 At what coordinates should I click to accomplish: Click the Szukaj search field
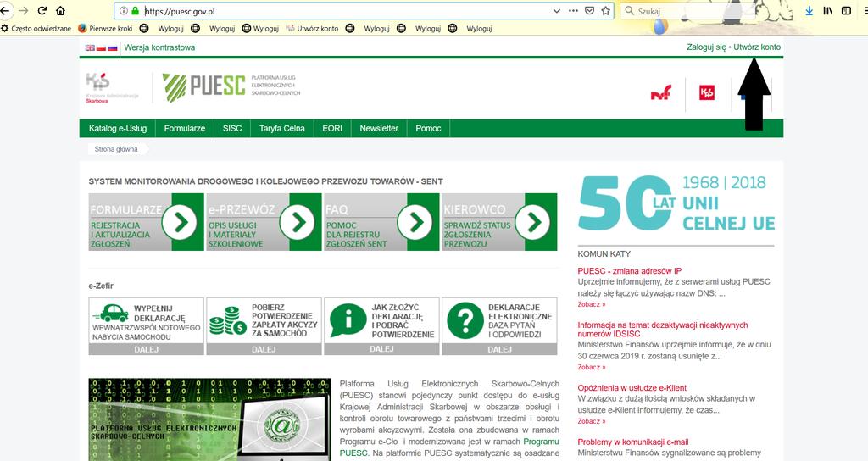(x=687, y=11)
